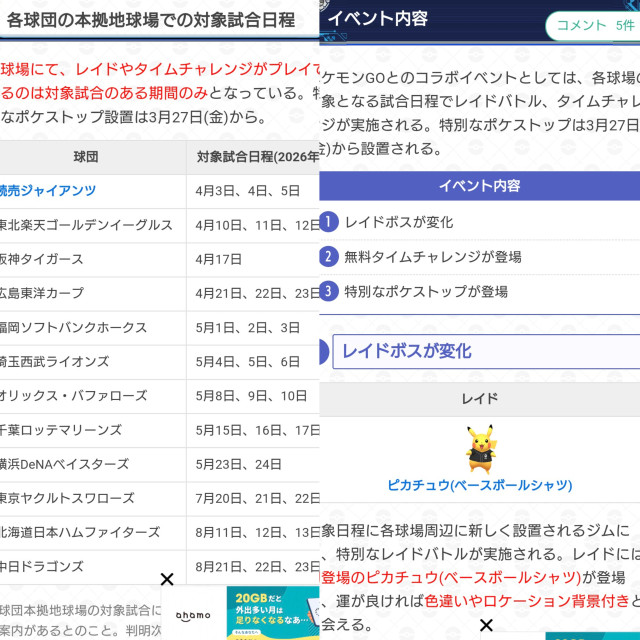This screenshot has width=640, height=640.
Task: Open the ピカチュウ(ベースボールシャツ) link below the sprite
Action: point(480,485)
